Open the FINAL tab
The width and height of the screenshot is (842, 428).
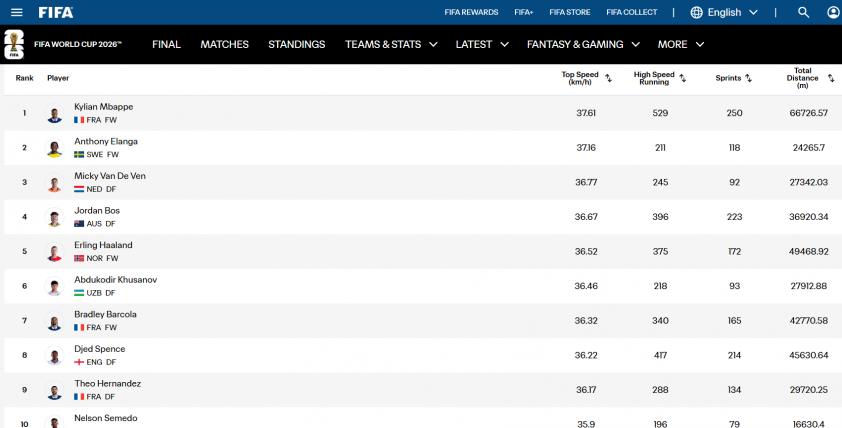click(x=166, y=45)
